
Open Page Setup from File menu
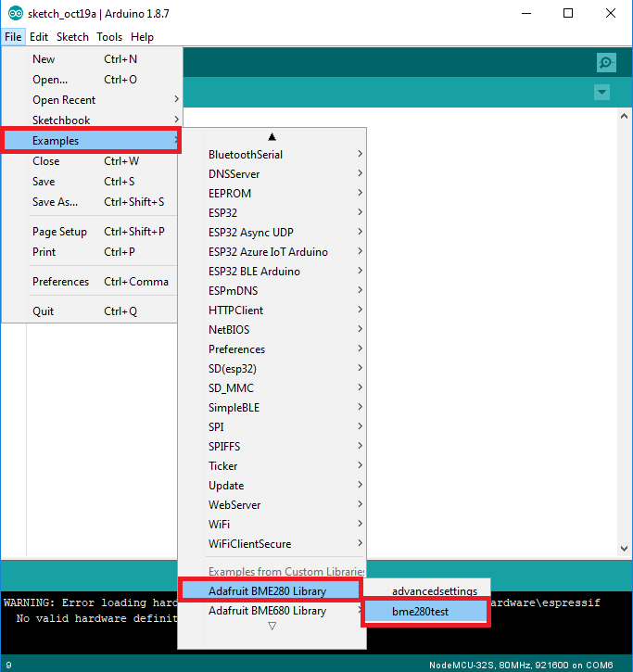click(x=90, y=232)
